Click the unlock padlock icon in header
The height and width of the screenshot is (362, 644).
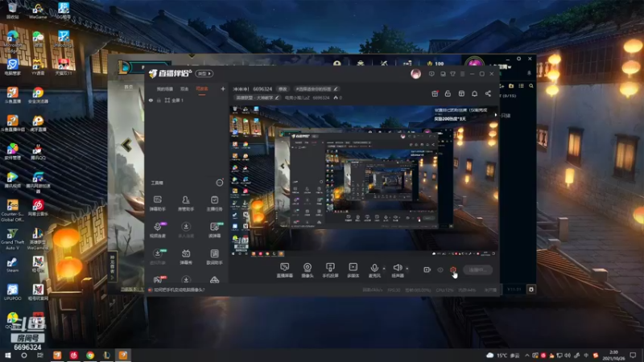pyautogui.click(x=448, y=93)
